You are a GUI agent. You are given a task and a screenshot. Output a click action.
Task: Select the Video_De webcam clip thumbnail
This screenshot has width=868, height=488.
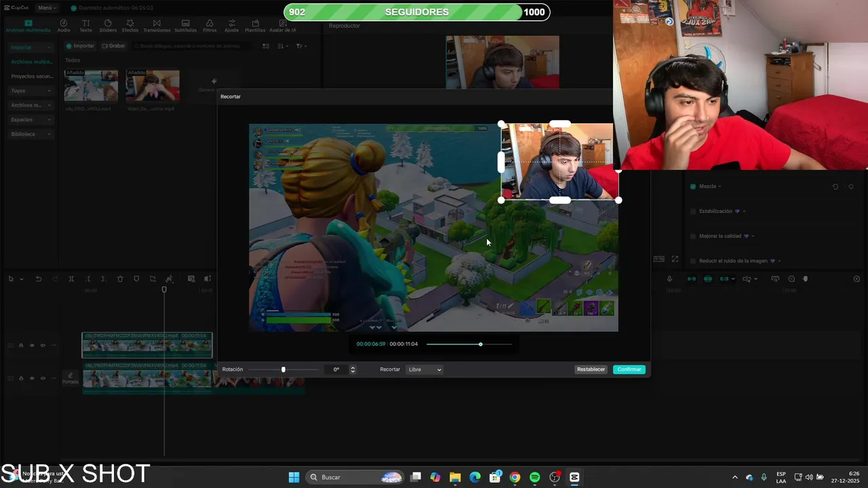pos(153,85)
